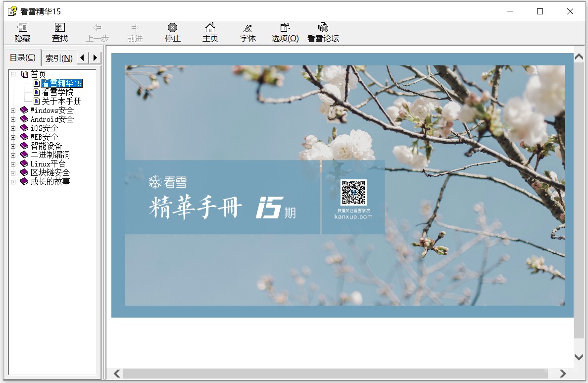Click the horizontal scrollbar right arrow

pyautogui.click(x=562, y=373)
